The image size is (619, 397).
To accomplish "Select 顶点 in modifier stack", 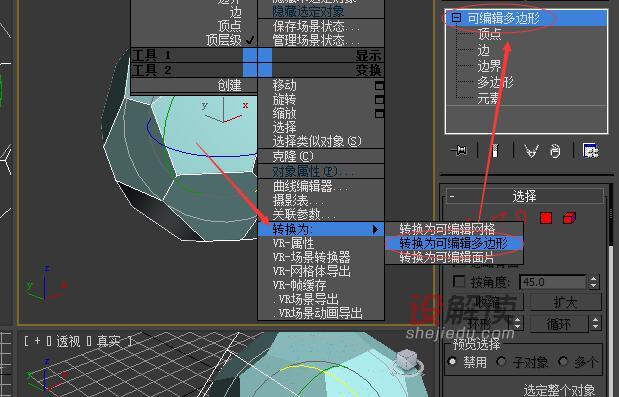I will coord(489,34).
